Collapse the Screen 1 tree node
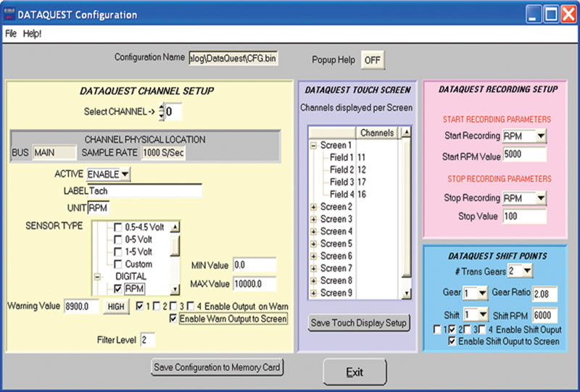Screen dimensions: 580x392 (x=314, y=146)
